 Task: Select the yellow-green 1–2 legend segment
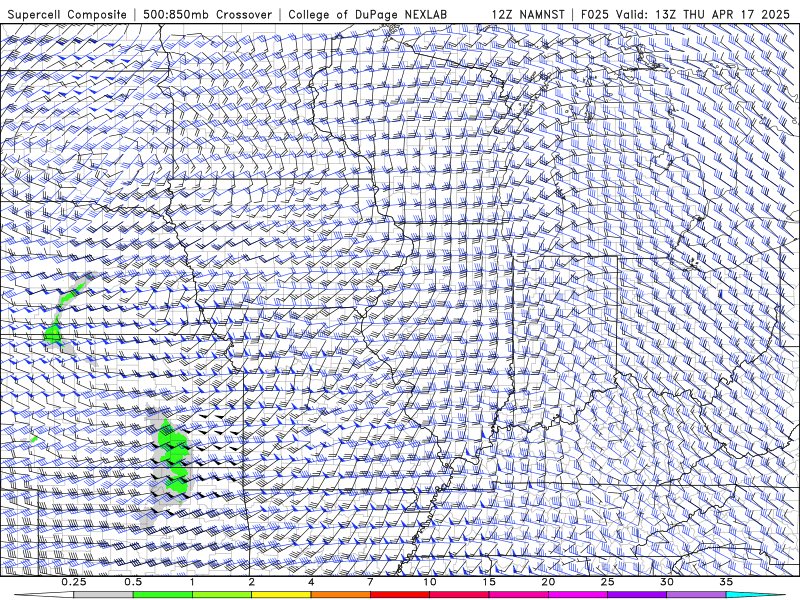(x=221, y=595)
